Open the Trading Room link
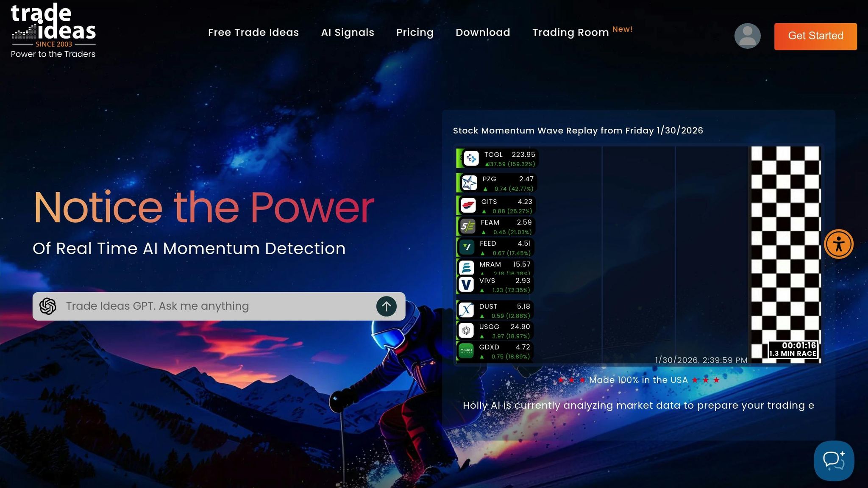The width and height of the screenshot is (868, 488). (570, 33)
